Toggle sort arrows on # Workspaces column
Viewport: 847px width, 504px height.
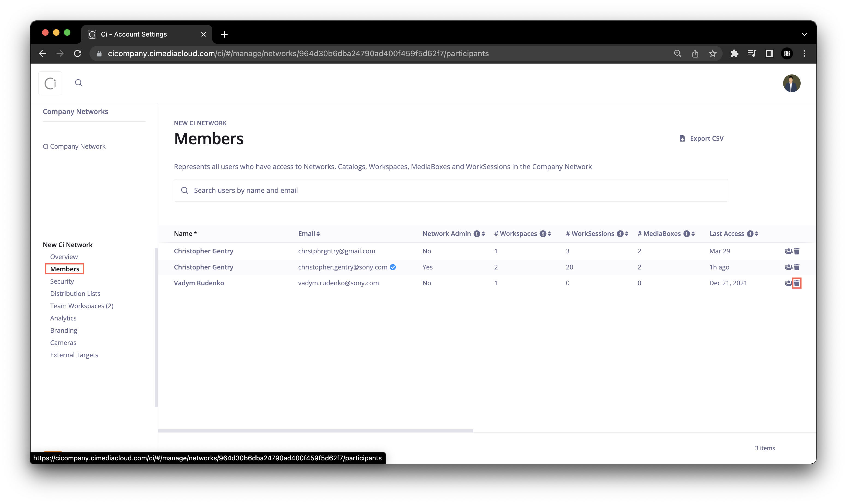(549, 234)
